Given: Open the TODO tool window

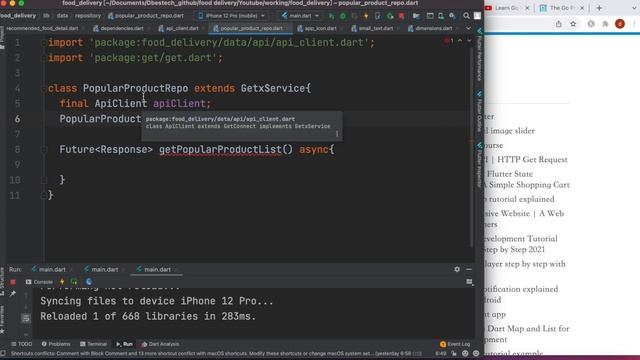Looking at the screenshot, I should [x=21, y=344].
